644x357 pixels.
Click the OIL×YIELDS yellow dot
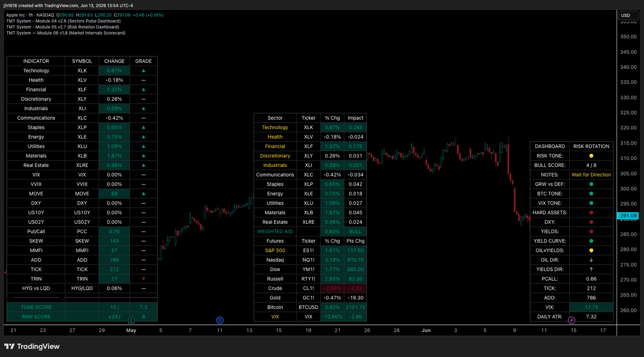pos(591,250)
